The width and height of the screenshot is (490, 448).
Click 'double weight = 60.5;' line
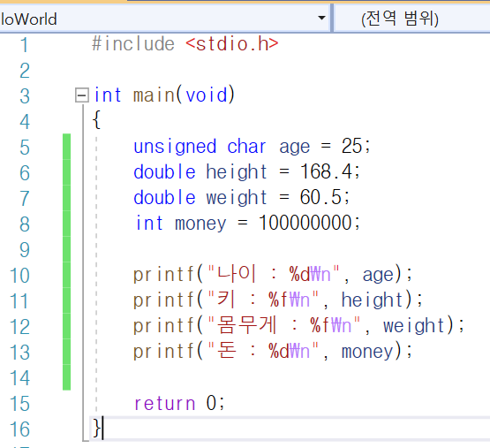tap(242, 197)
